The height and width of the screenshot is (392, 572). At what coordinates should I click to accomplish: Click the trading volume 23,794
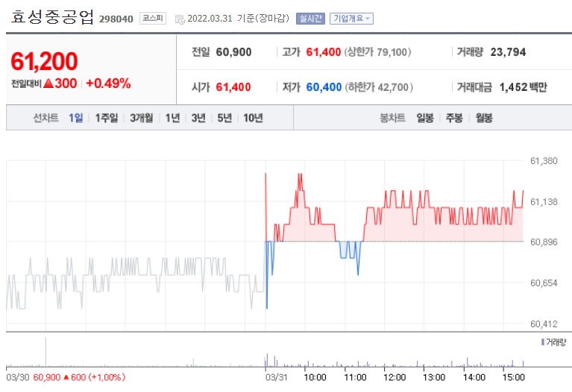tap(508, 52)
